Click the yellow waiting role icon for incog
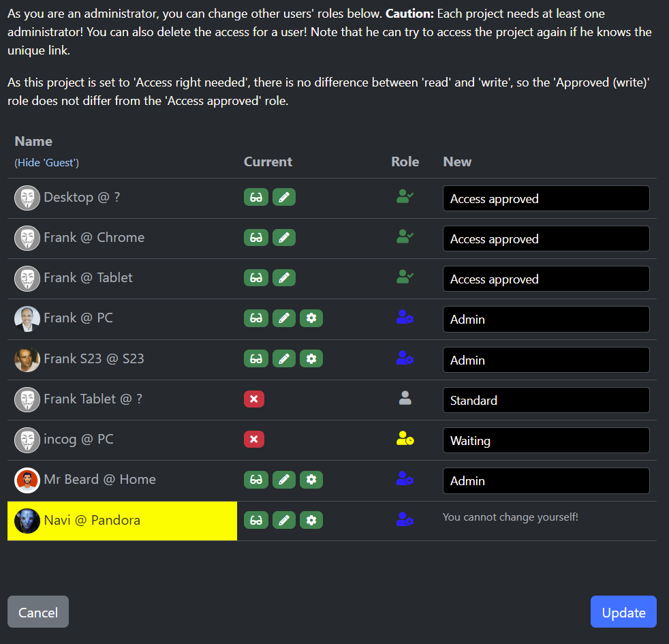The height and width of the screenshot is (644, 669). click(405, 440)
